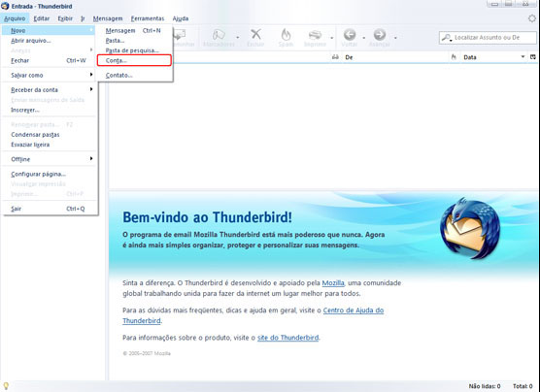
Task: Open the site do Thunderbird link
Action: [287, 338]
